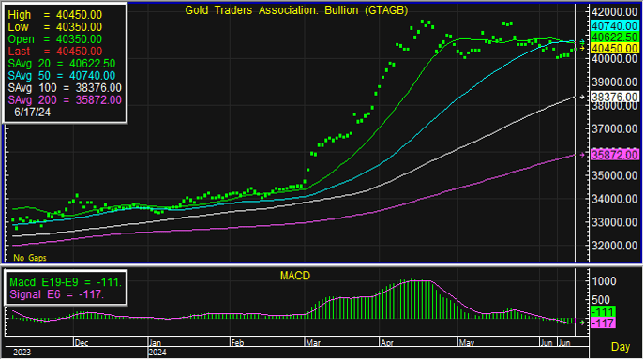The height and width of the screenshot is (360, 644).
Task: Click the SAvg 20 = 40622.50 legend entry
Action: coord(62,64)
